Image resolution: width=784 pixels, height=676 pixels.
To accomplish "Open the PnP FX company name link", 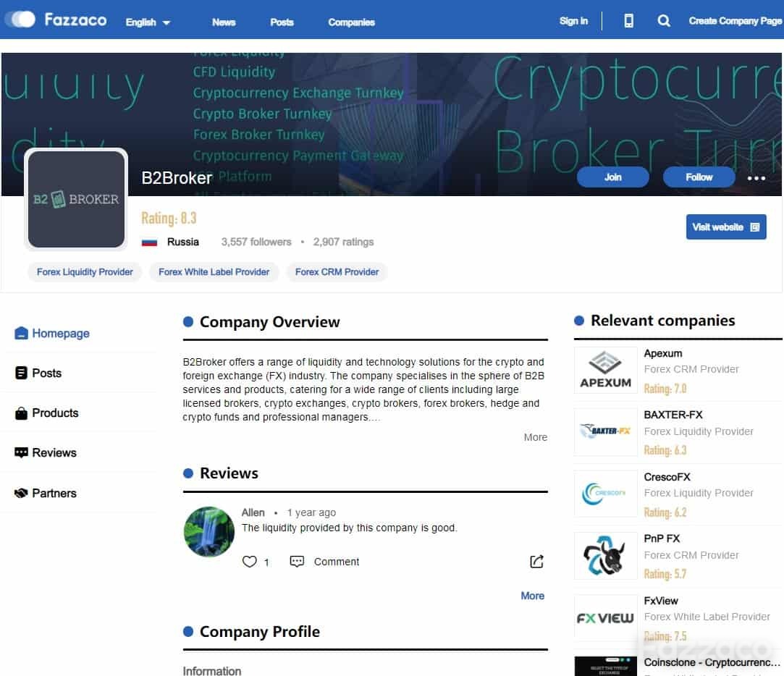I will (x=662, y=538).
